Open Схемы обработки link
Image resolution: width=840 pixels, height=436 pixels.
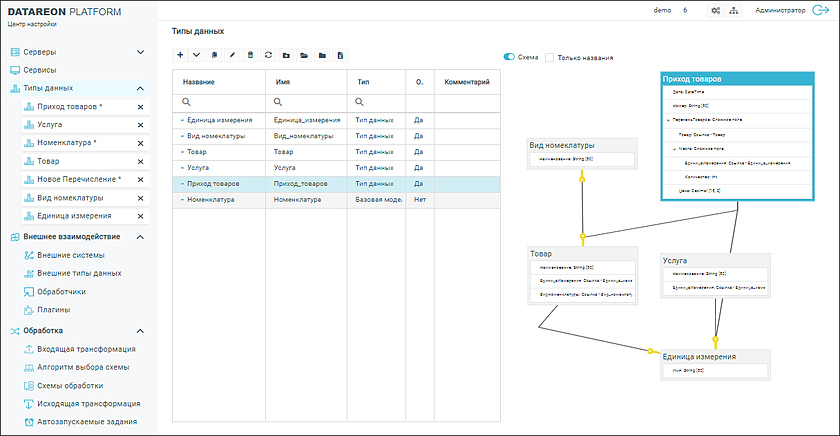(x=70, y=385)
